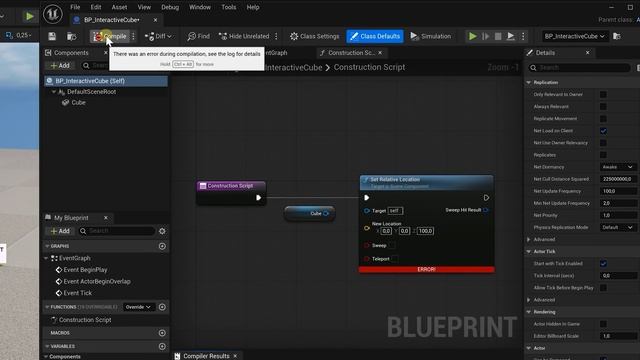Select Construction Script function entry
The height and width of the screenshot is (360, 640).
point(85,320)
